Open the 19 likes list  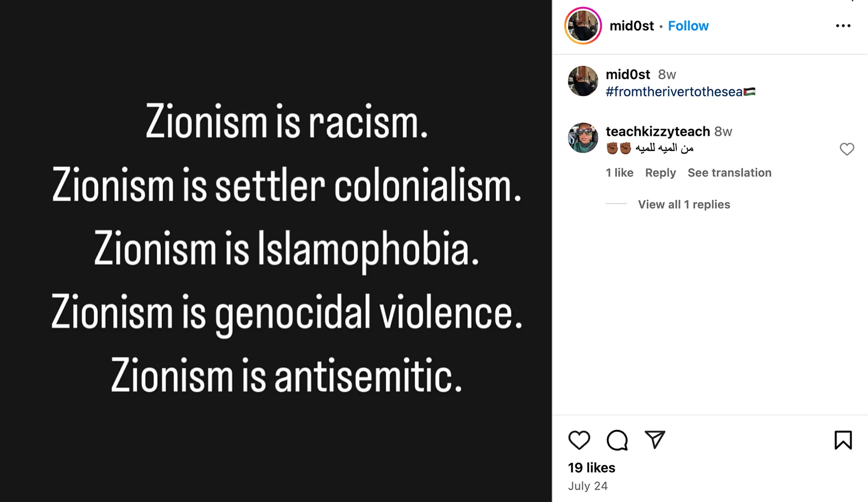[591, 467]
